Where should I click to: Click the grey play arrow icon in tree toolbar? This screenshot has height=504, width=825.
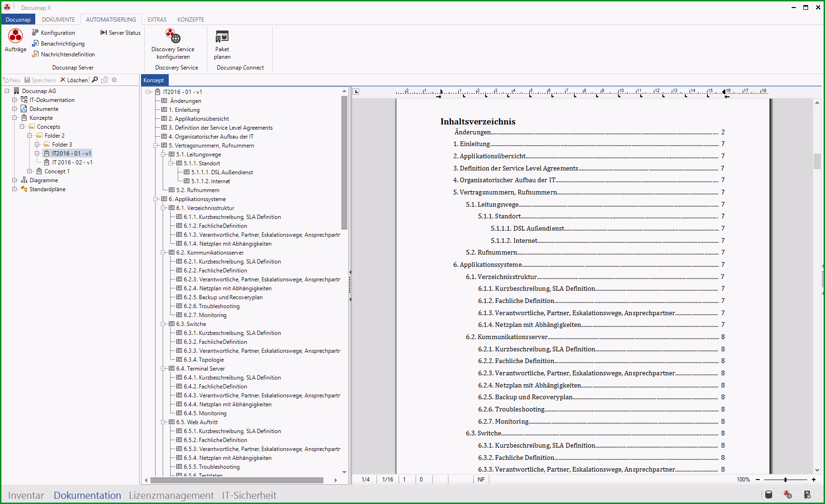(x=114, y=80)
